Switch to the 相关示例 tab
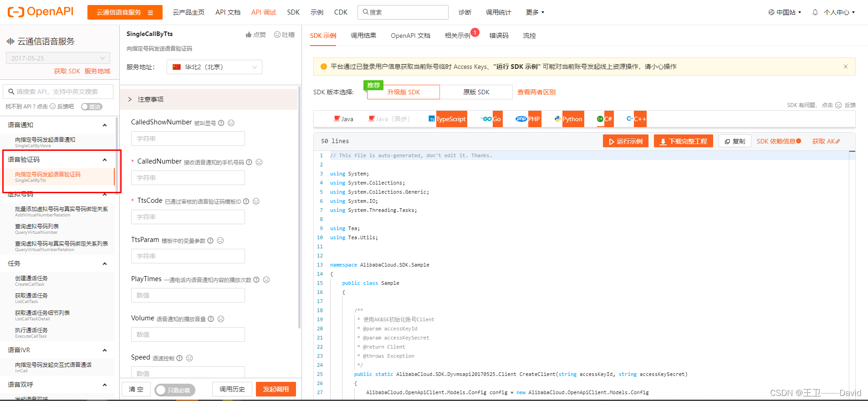The width and height of the screenshot is (868, 401). [x=458, y=36]
